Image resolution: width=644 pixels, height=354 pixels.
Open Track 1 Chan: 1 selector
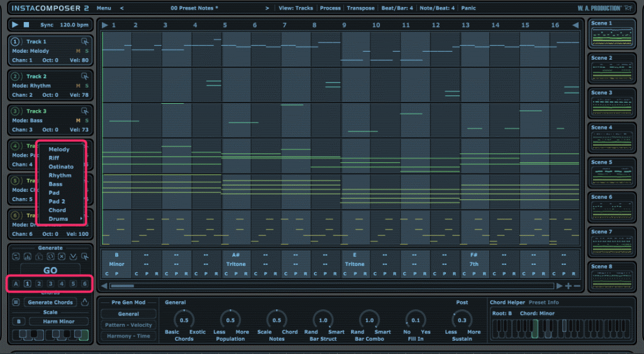click(x=22, y=60)
